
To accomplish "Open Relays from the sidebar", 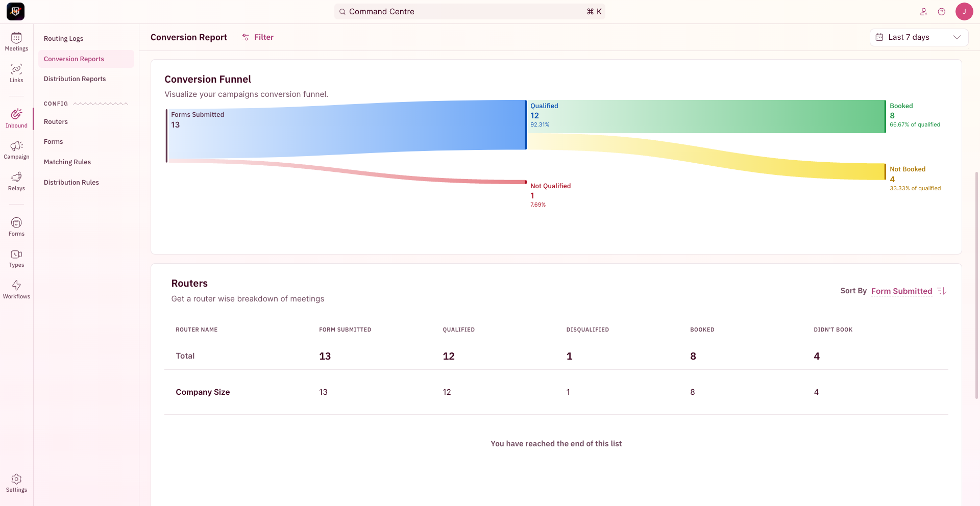I will point(16,181).
